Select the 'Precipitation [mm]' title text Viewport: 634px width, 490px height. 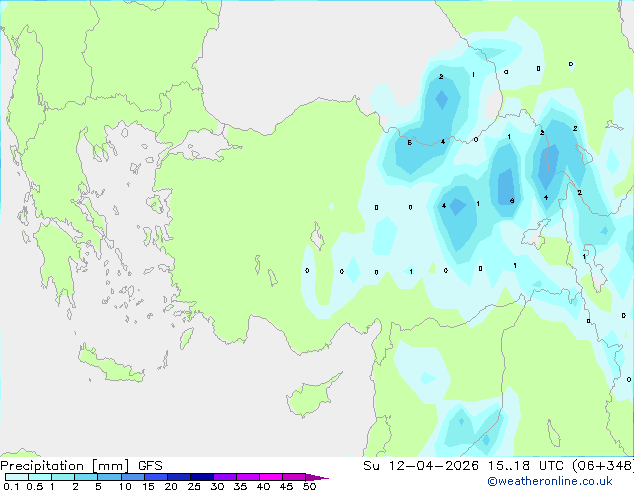point(65,466)
